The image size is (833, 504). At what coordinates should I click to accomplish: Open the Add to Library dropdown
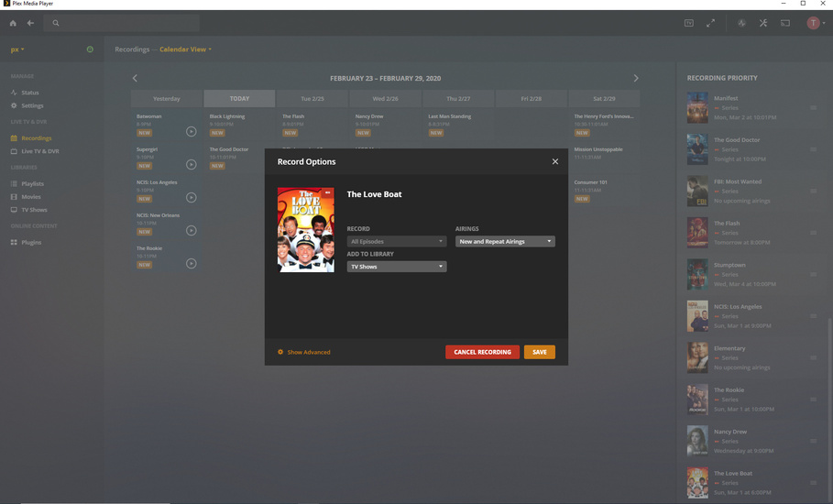(397, 267)
